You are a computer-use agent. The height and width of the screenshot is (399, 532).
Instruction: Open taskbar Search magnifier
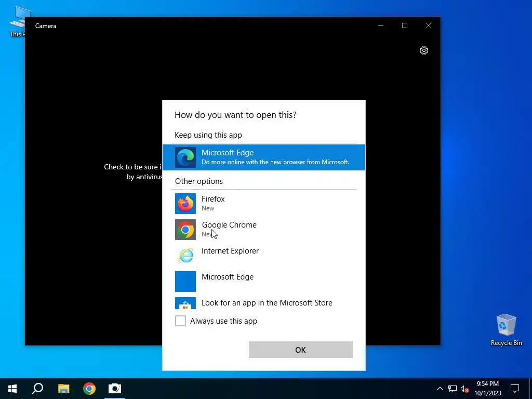pyautogui.click(x=37, y=389)
